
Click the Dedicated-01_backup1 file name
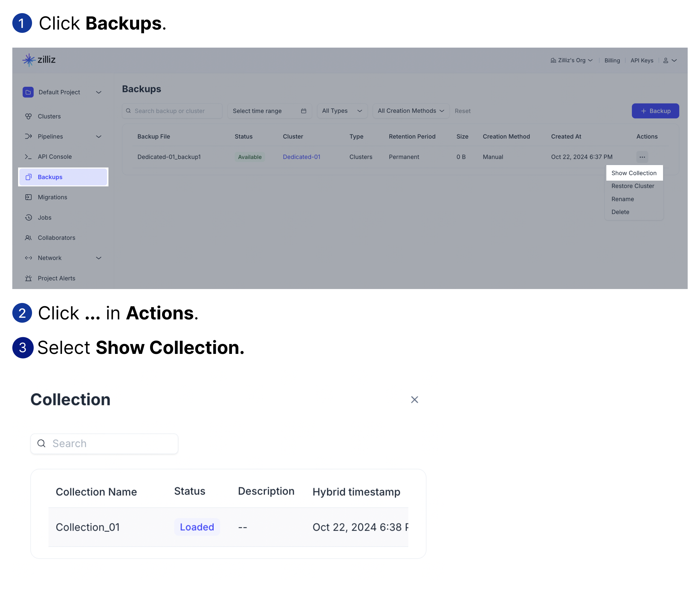pos(169,157)
